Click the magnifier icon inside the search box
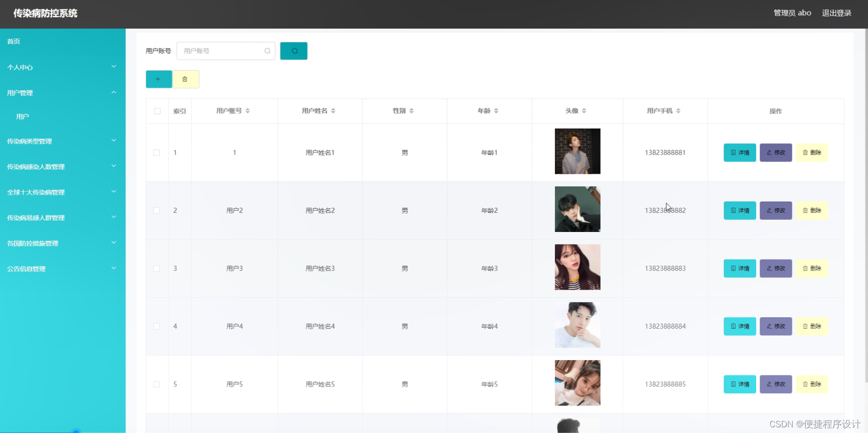The image size is (868, 433). (x=267, y=50)
